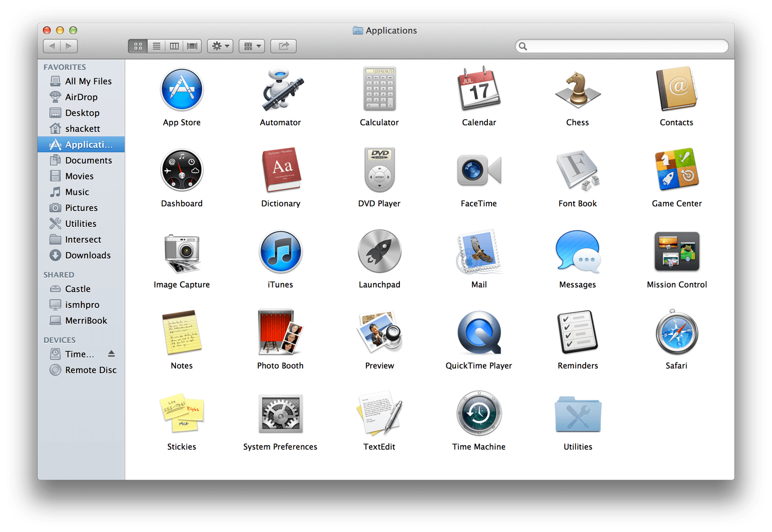Switch to list view mode
Viewport: 772px width, 532px height.
tap(156, 46)
